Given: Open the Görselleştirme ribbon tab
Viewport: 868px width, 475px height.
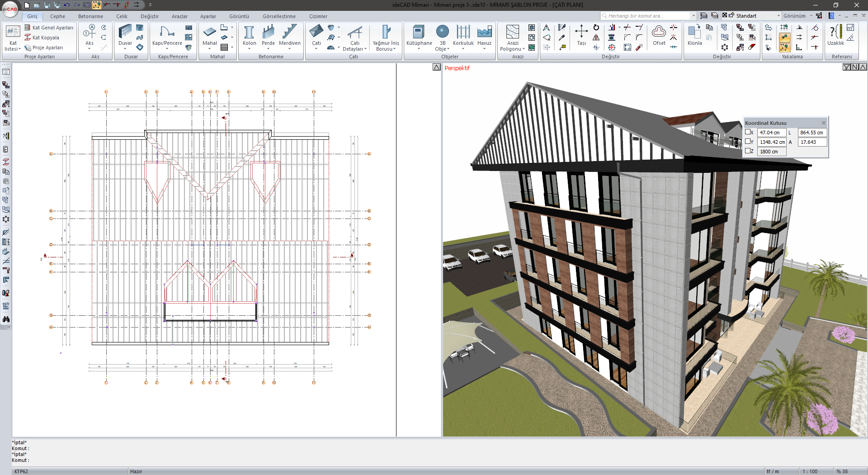Looking at the screenshot, I should point(279,16).
